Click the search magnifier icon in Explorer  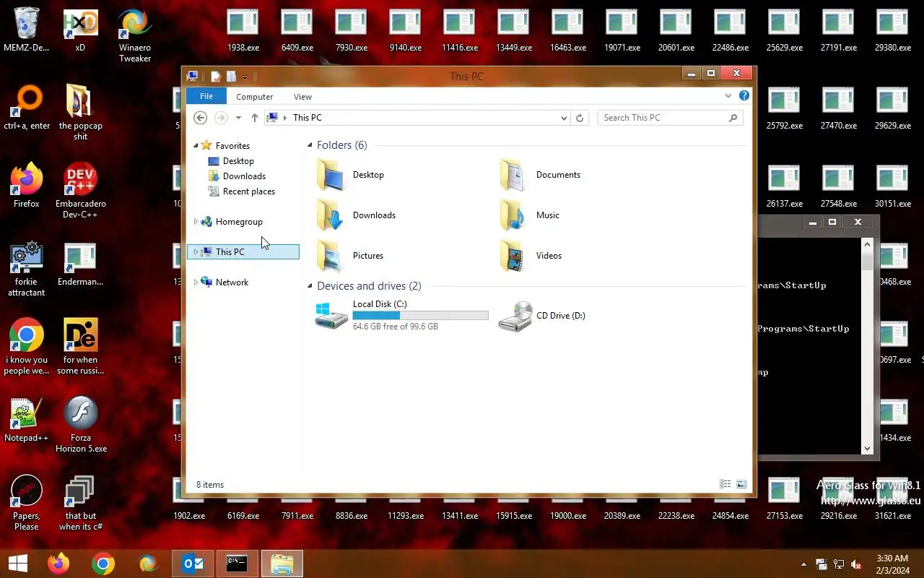click(733, 118)
